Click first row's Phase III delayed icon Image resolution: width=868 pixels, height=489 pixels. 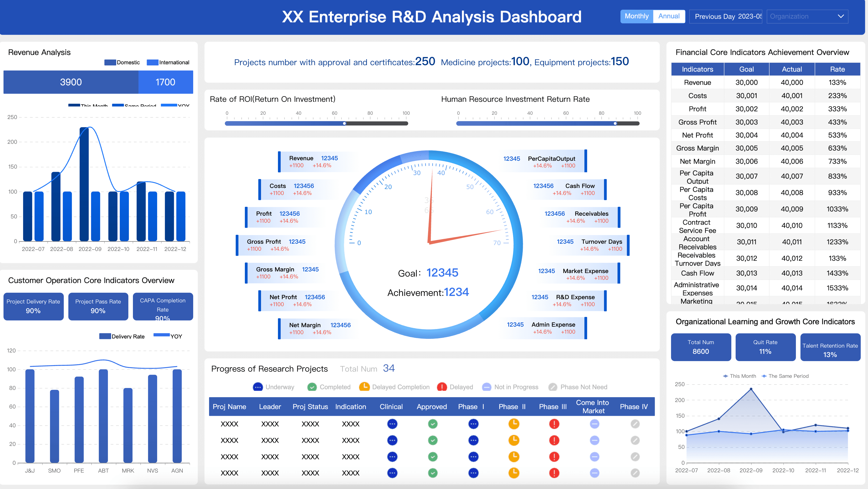(x=554, y=424)
